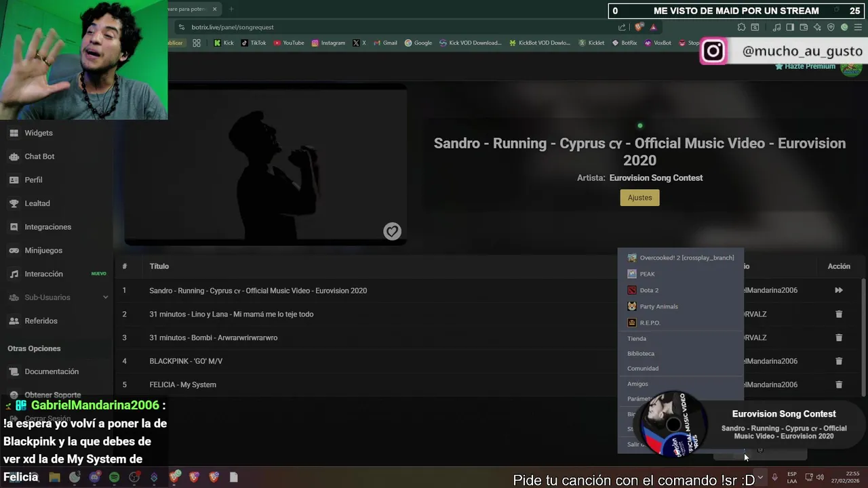Viewport: 868px width, 488px height.
Task: Select '31 minutos - Lino y Lana' row
Action: point(488,314)
